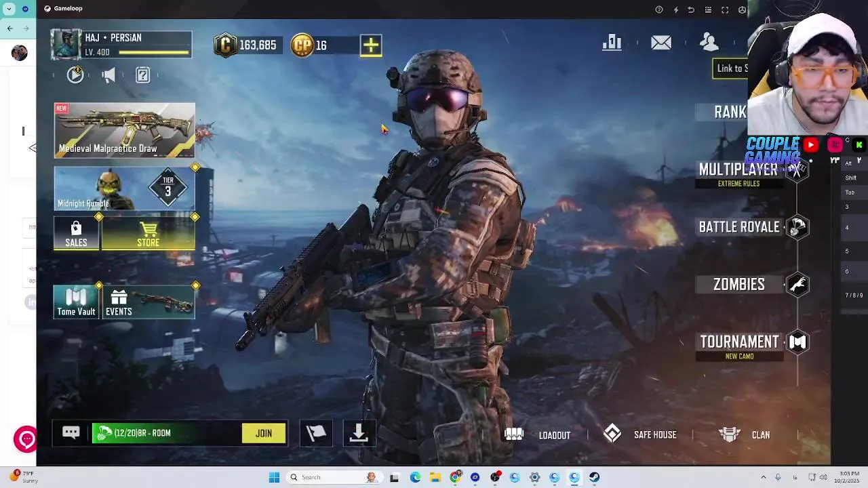Click the Clan emblem icon
868x488 pixels.
tap(730, 434)
